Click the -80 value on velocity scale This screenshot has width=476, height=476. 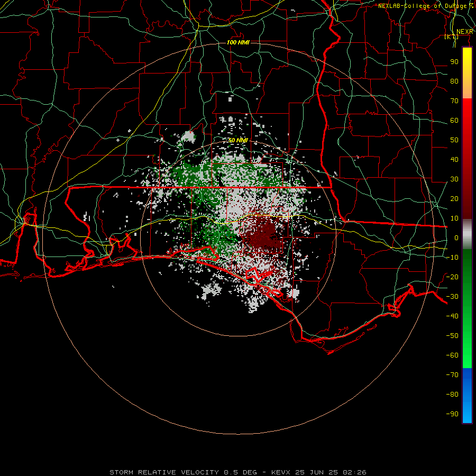[x=452, y=395]
